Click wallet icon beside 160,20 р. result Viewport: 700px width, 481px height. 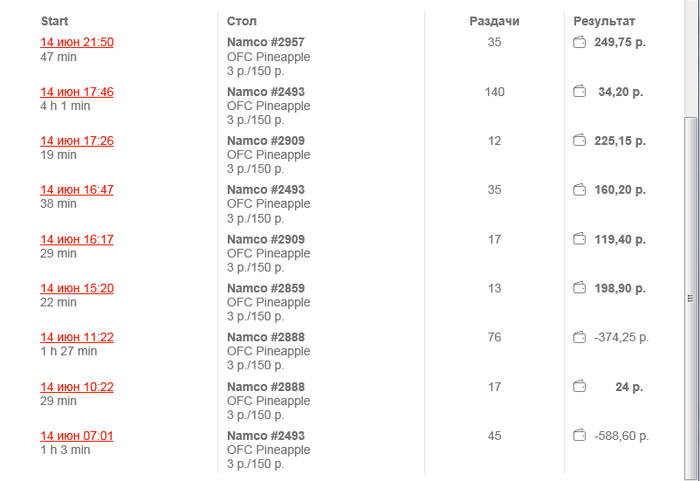[x=579, y=190]
